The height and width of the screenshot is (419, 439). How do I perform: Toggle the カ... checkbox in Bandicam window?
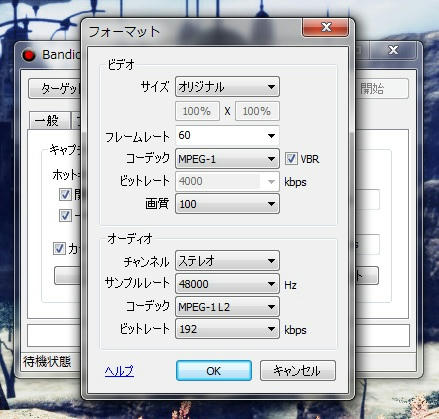[59, 248]
